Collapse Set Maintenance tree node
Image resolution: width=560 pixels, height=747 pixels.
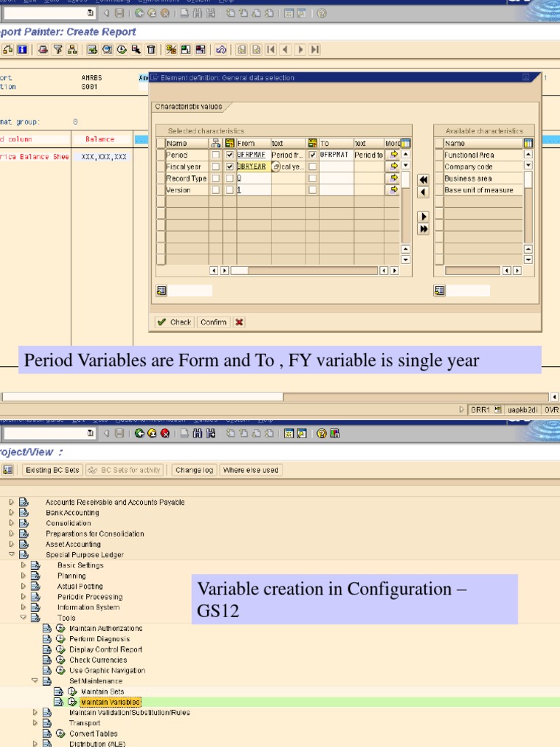point(35,681)
